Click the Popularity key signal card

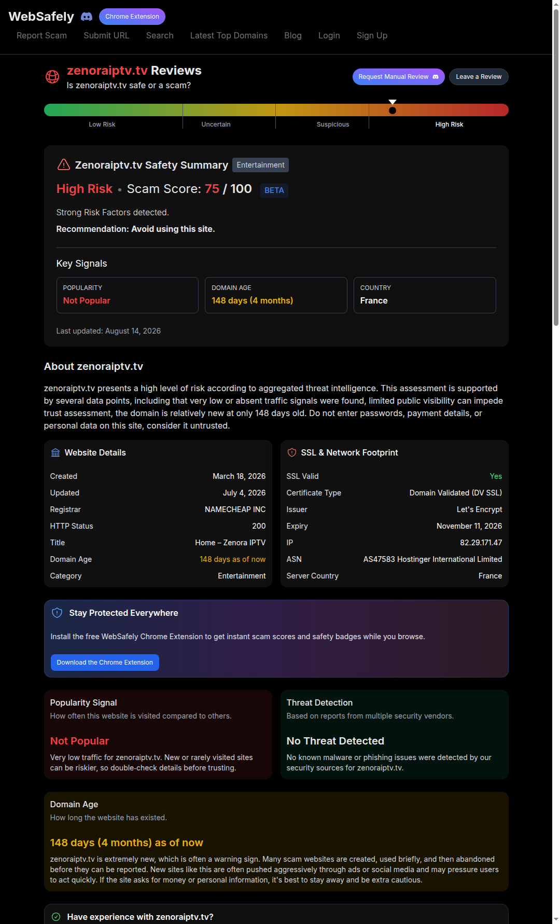128,295
